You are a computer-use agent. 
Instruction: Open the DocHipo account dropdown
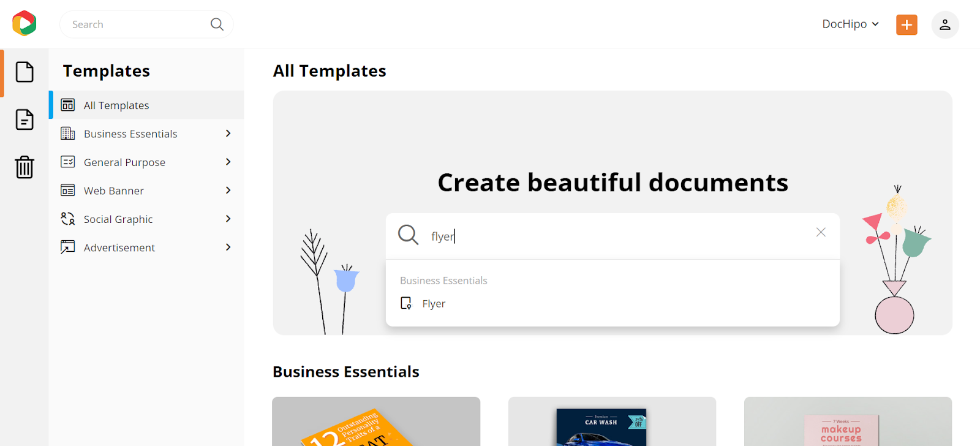coord(850,24)
